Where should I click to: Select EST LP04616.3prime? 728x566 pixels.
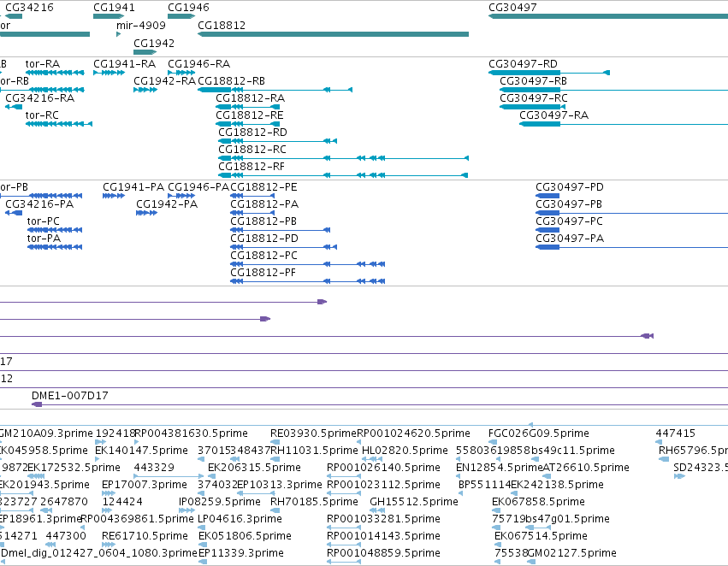202,528
